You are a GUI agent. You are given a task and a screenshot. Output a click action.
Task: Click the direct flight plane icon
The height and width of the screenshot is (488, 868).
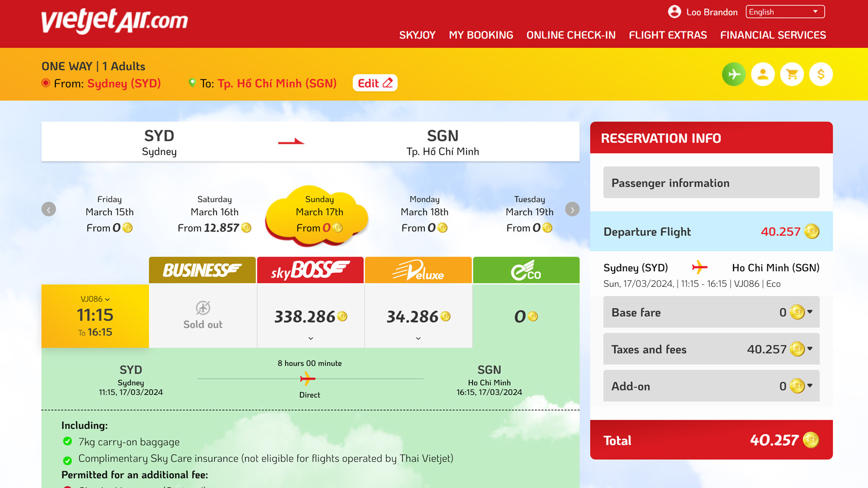coord(308,378)
